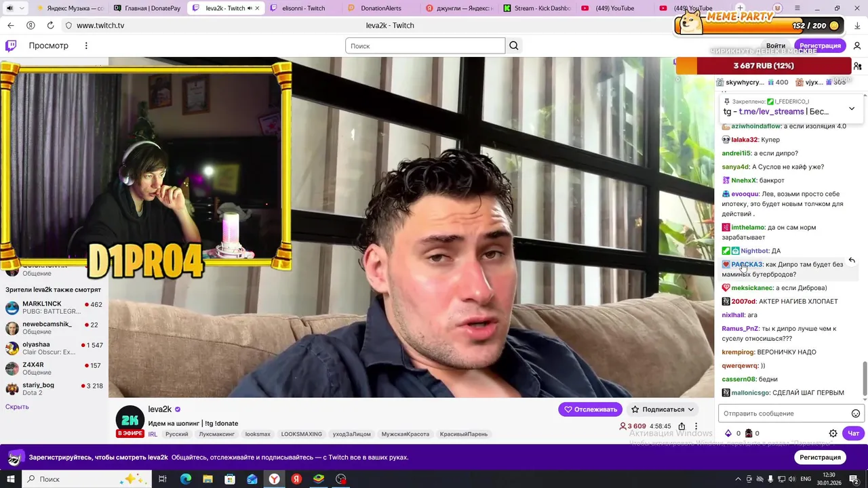
Task: Click the Войти login button
Action: (776, 45)
